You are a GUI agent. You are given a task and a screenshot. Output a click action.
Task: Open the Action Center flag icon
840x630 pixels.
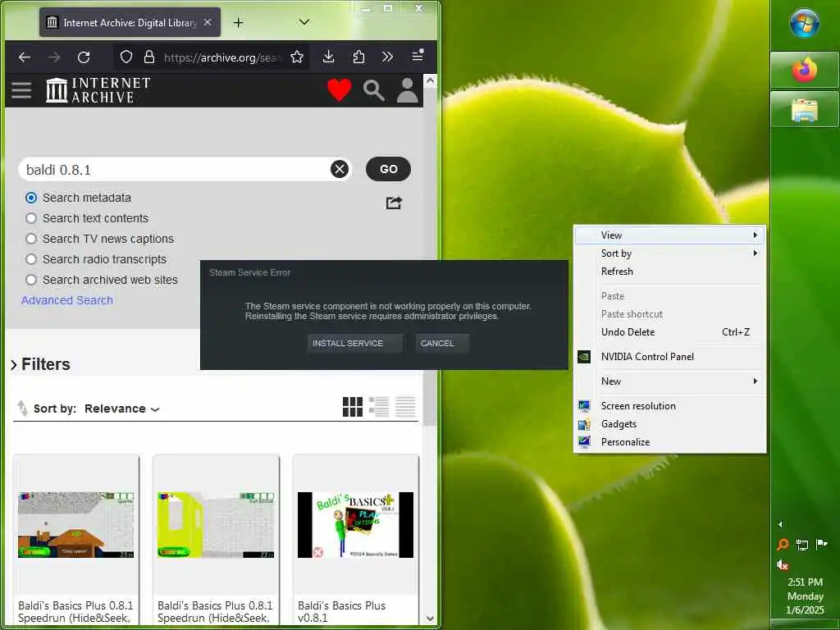(820, 545)
